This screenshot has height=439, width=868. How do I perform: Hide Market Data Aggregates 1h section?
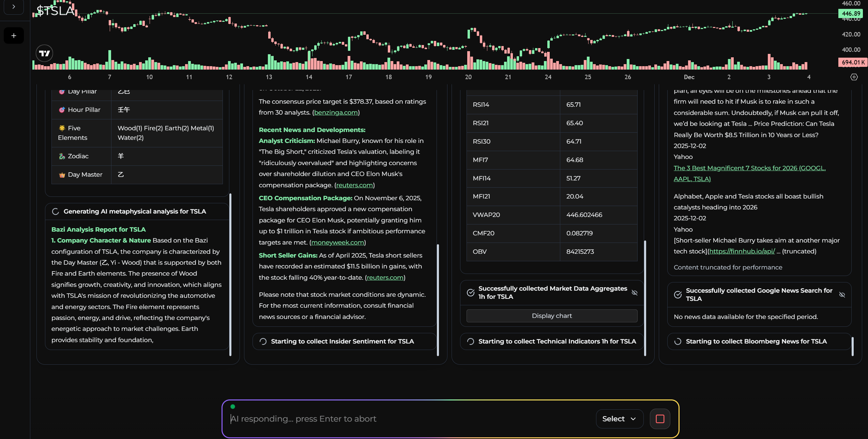pyautogui.click(x=634, y=293)
